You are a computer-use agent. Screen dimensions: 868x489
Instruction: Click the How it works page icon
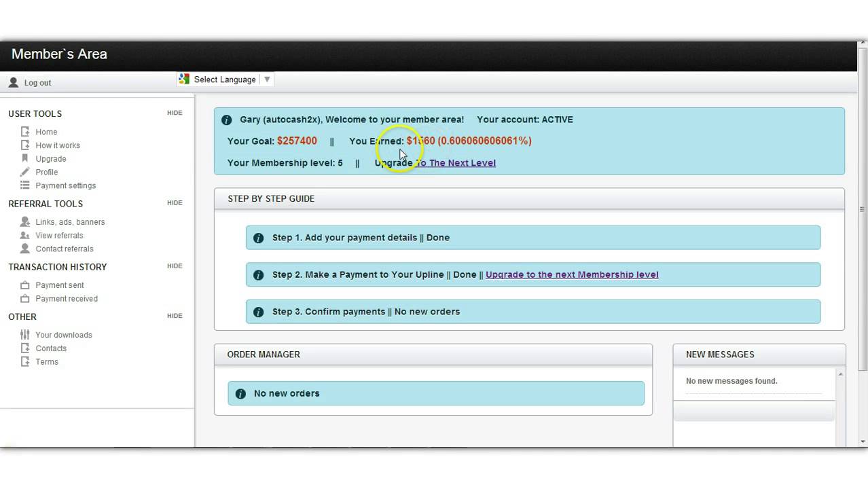[25, 145]
